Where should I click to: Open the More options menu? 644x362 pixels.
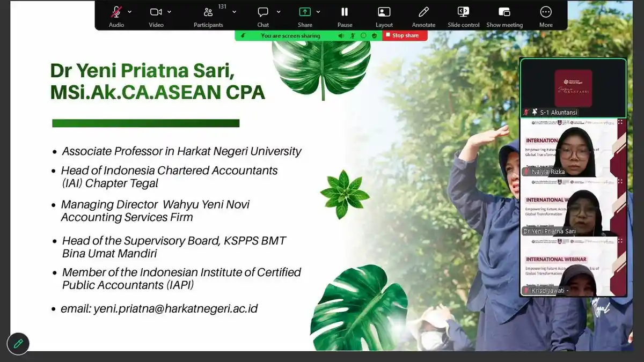click(x=546, y=12)
